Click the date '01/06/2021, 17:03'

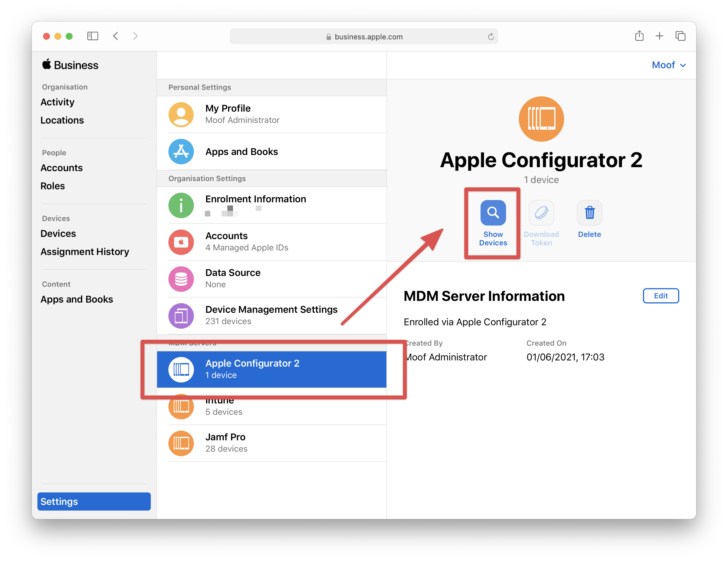coord(565,357)
